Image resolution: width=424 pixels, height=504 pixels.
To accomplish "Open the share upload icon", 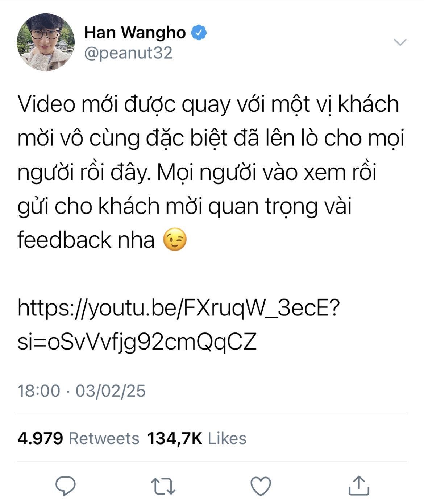I will [x=359, y=486].
